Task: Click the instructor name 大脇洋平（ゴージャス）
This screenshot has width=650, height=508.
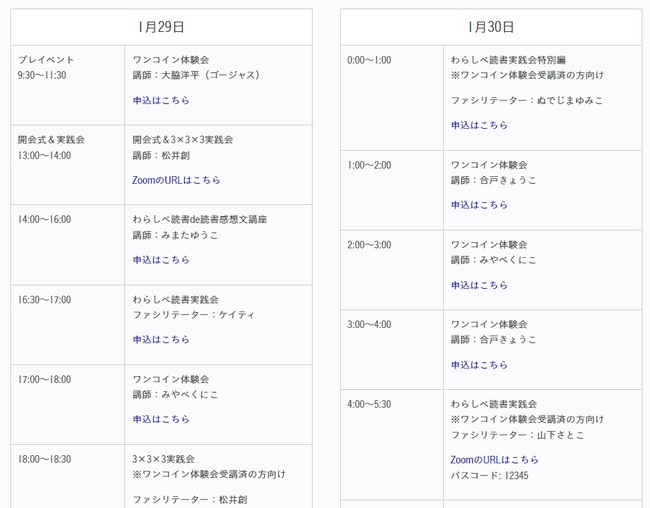Action: pos(210,75)
